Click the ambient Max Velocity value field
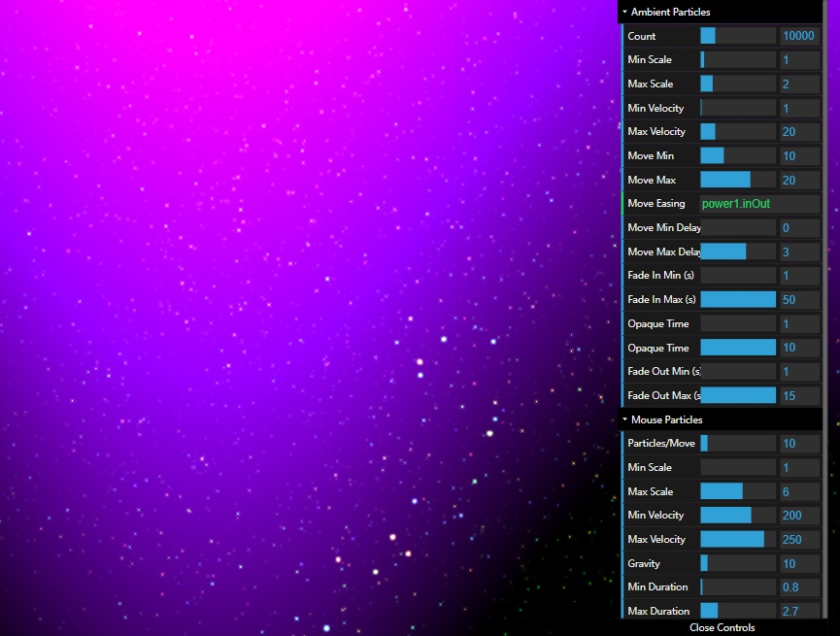This screenshot has width=840, height=636. point(799,132)
